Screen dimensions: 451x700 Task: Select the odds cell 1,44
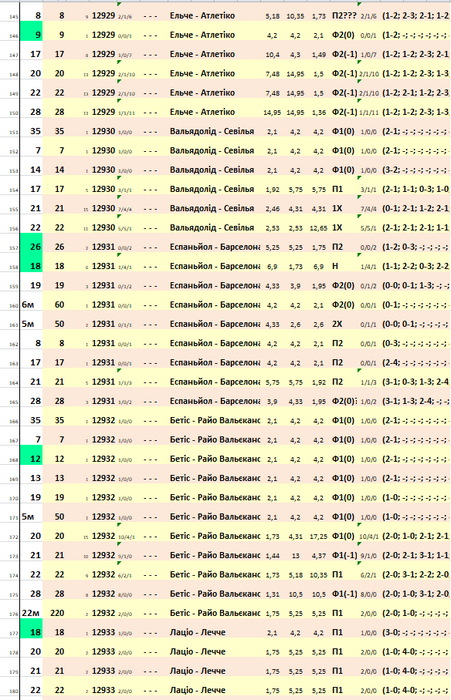pyautogui.click(x=272, y=555)
